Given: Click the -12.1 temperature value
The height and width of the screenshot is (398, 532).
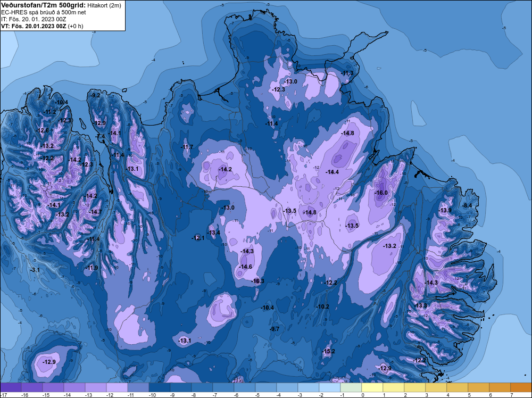Looking at the screenshot, I should pyautogui.click(x=198, y=238).
